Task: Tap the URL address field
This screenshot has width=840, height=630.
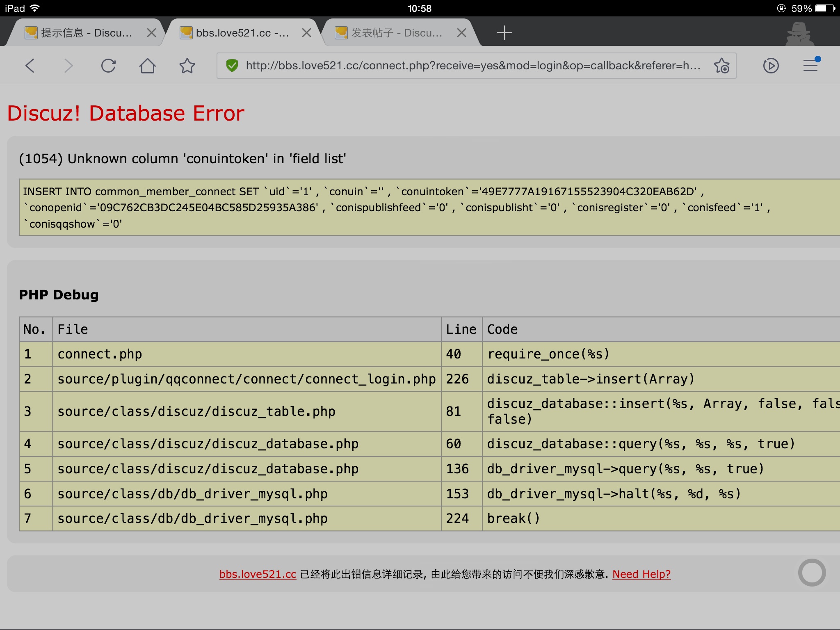Action: click(x=472, y=66)
